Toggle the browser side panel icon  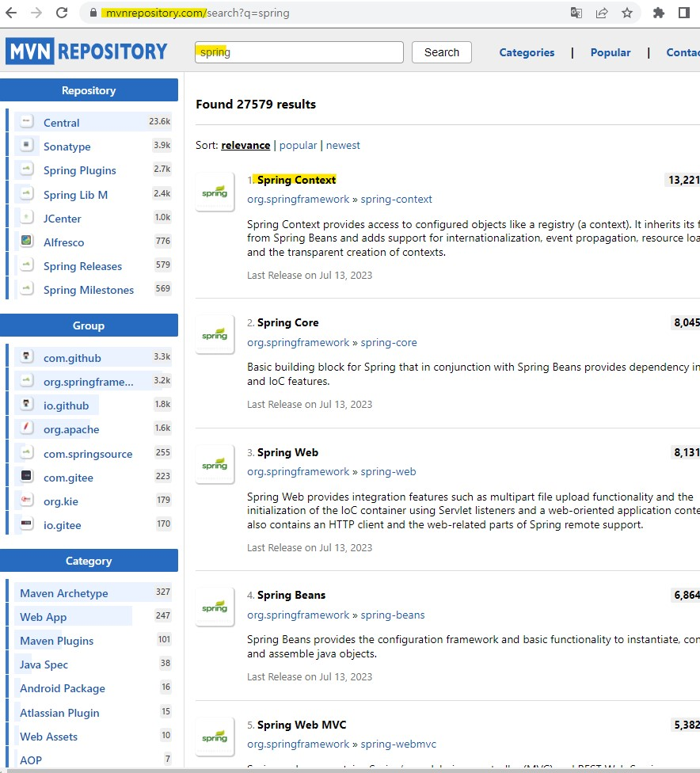pyautogui.click(x=683, y=13)
